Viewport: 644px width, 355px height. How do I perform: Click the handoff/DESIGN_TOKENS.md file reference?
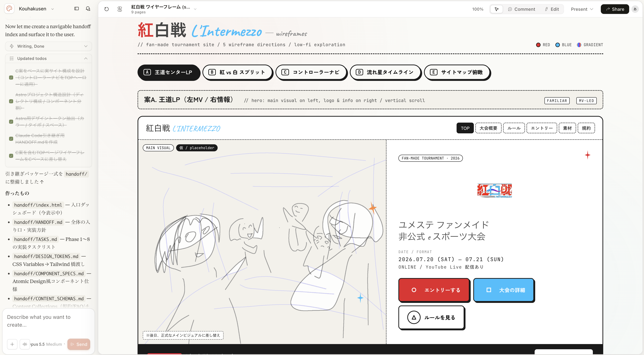click(x=46, y=257)
